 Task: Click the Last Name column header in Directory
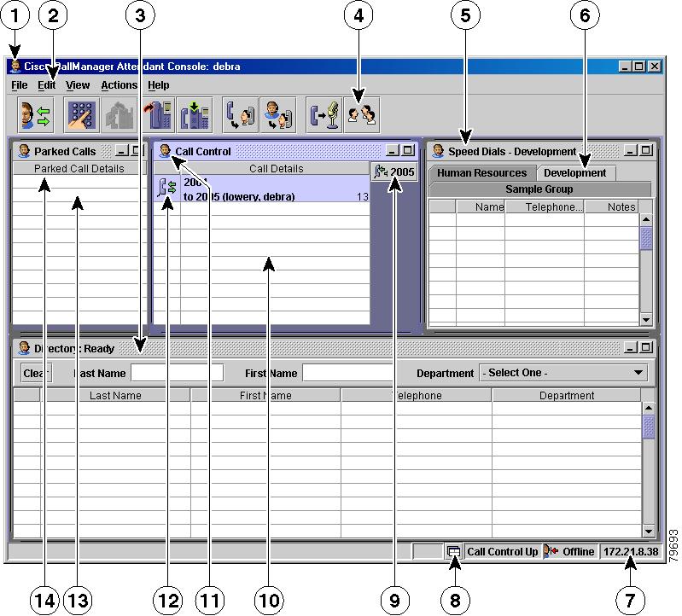(115, 396)
